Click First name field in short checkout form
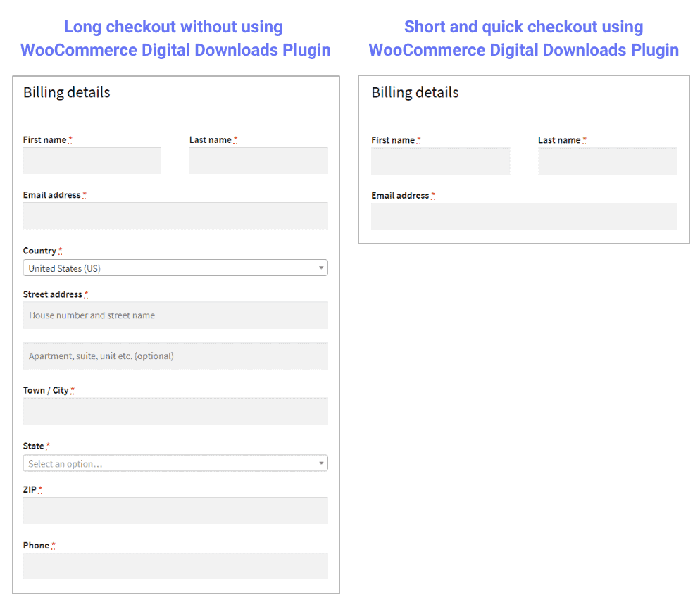 point(441,161)
